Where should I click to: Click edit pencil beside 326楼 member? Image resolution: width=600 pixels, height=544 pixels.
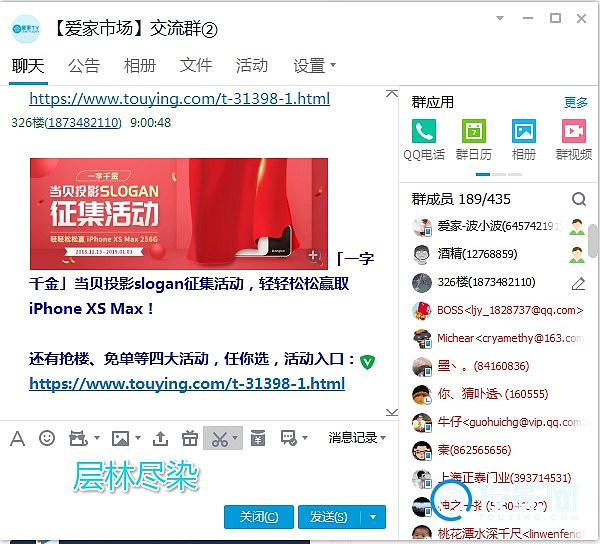[578, 283]
